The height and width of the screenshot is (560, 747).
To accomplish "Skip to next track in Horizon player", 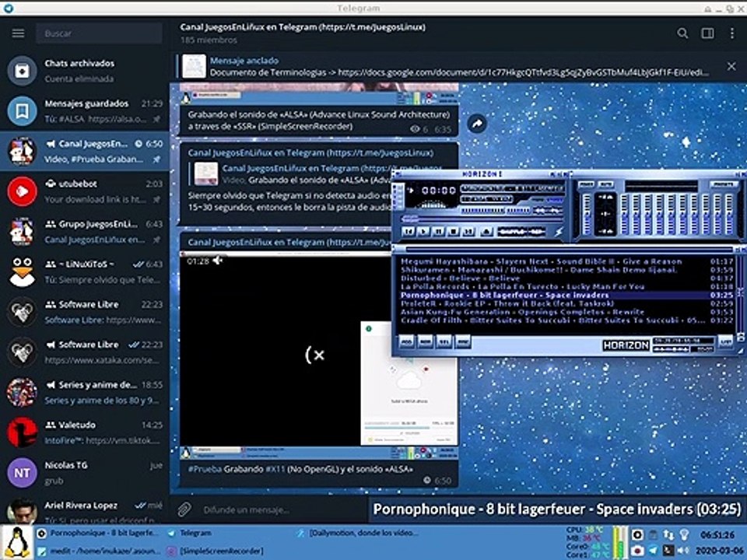I will pos(468,232).
